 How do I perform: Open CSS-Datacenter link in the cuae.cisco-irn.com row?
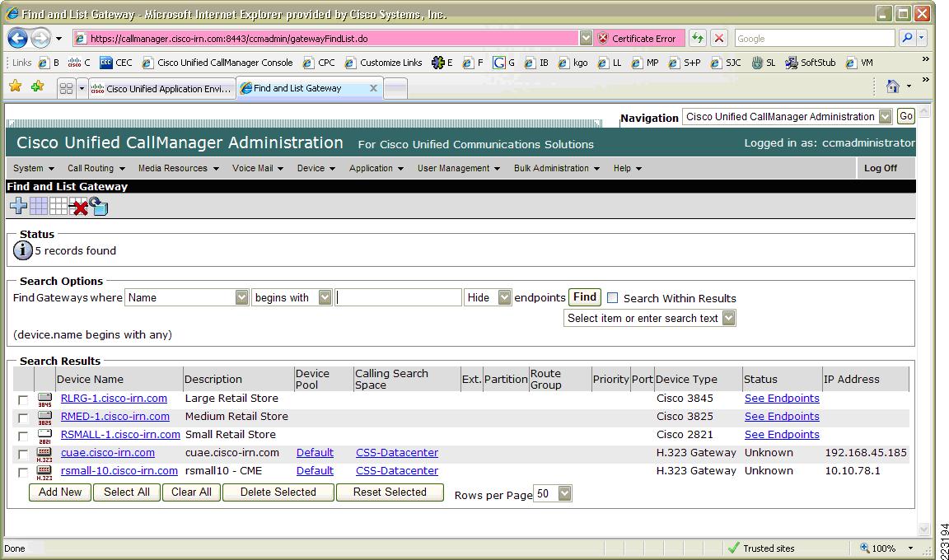click(x=397, y=453)
